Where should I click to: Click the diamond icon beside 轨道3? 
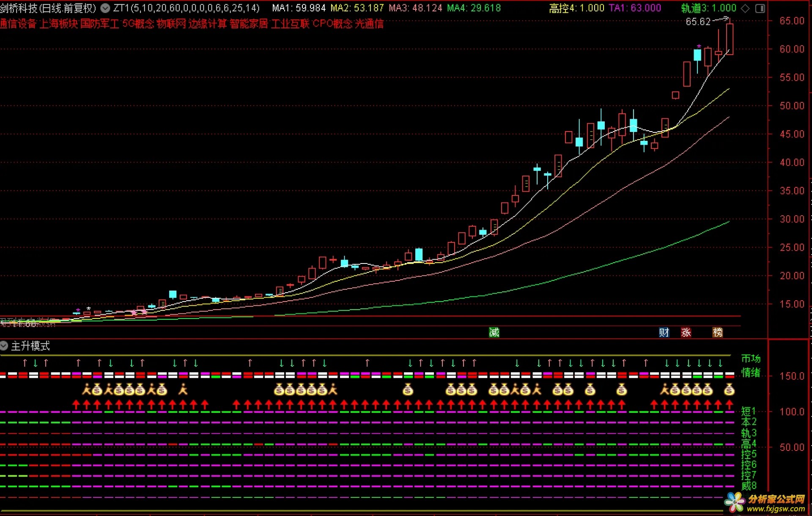[746, 8]
